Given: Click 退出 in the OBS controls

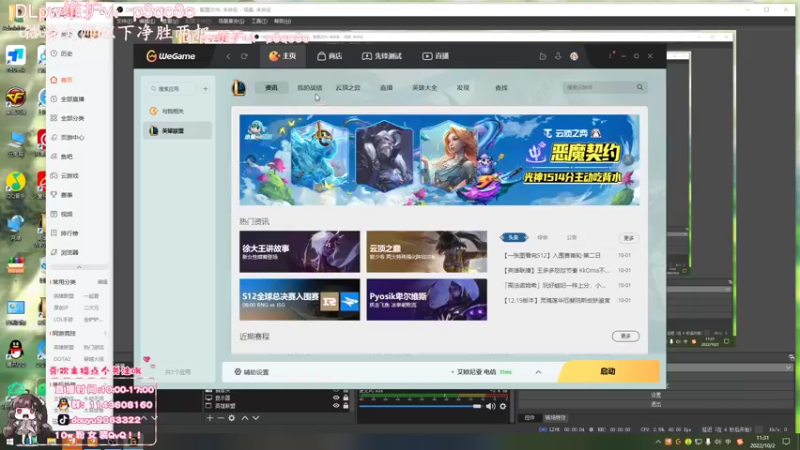Looking at the screenshot, I should click(x=656, y=404).
